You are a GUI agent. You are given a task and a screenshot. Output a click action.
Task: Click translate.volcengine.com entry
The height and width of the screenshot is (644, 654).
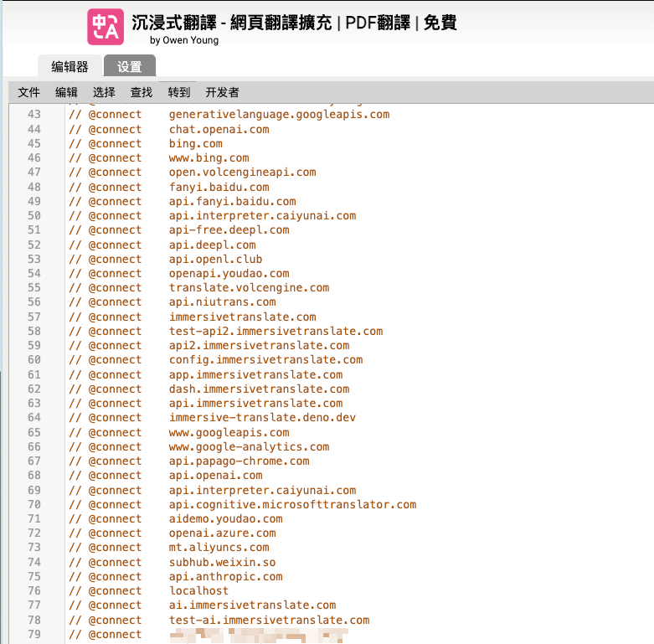249,288
